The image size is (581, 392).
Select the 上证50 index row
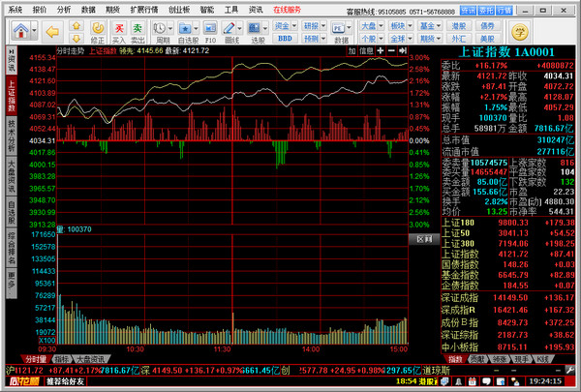pyautogui.click(x=507, y=233)
